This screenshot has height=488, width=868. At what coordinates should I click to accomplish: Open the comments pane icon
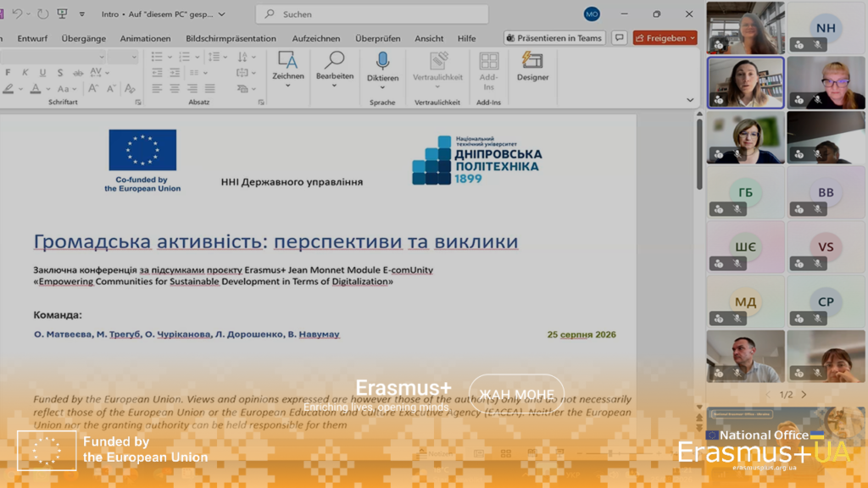pos(620,37)
